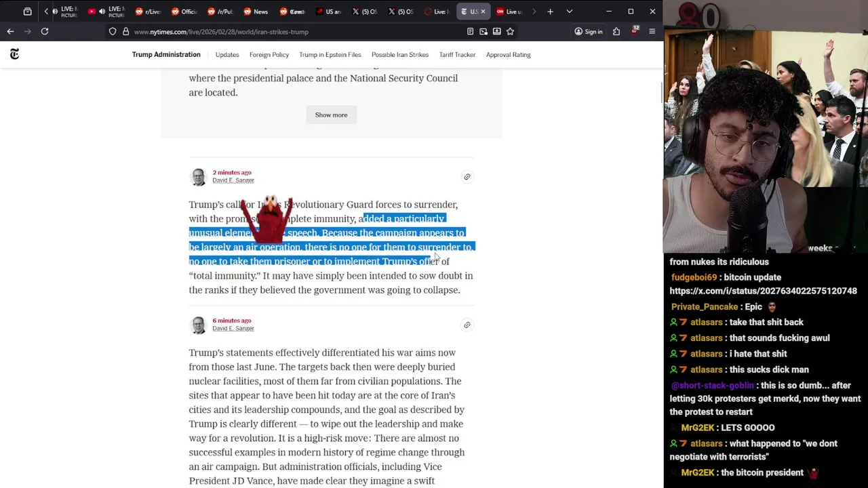Open bitcoin update x.com link in chat
Viewport: 868px width, 488px height.
tap(763, 291)
